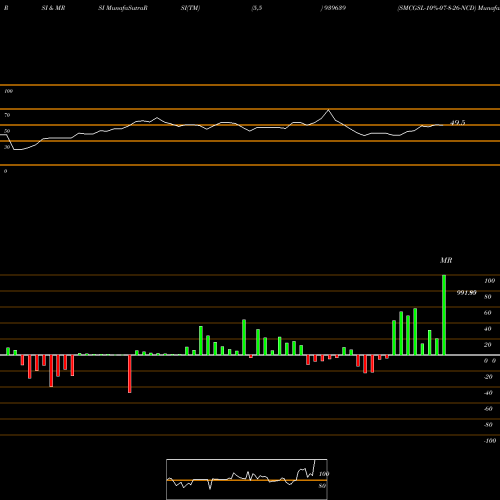Click the "(SMCGSL-10%-07-8-26-NCD) Munafa" title text
This screenshot has width=500, height=500.
tap(448, 8)
